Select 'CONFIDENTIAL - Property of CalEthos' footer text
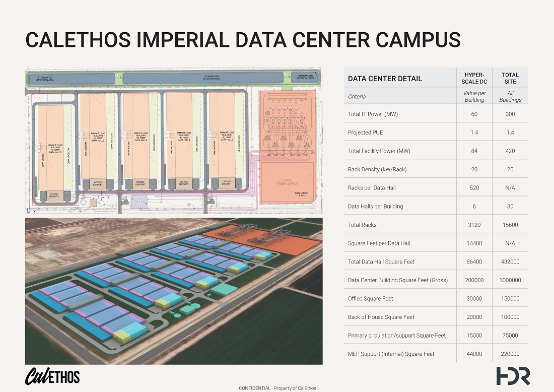The image size is (554, 392). pyautogui.click(x=278, y=388)
